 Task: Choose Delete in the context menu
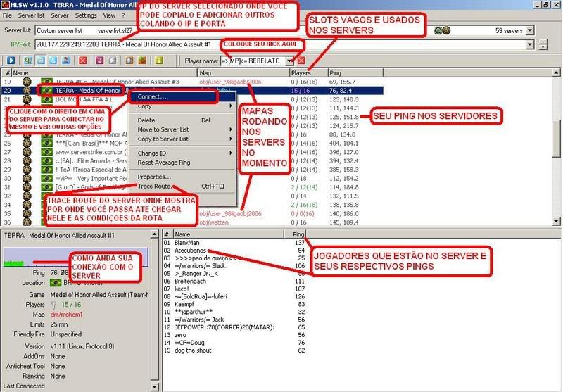pyautogui.click(x=182, y=120)
